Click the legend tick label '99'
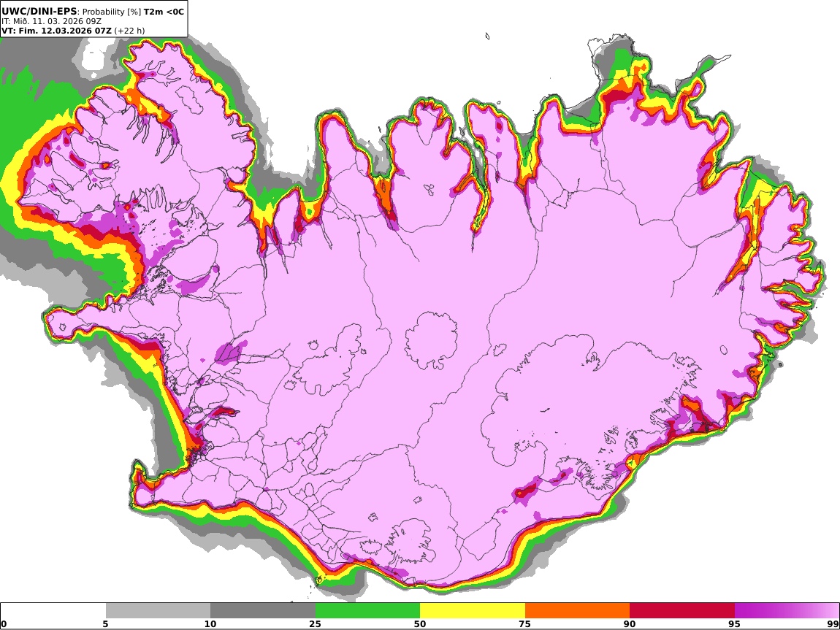Viewport: 840px width, 630px height. [833, 624]
